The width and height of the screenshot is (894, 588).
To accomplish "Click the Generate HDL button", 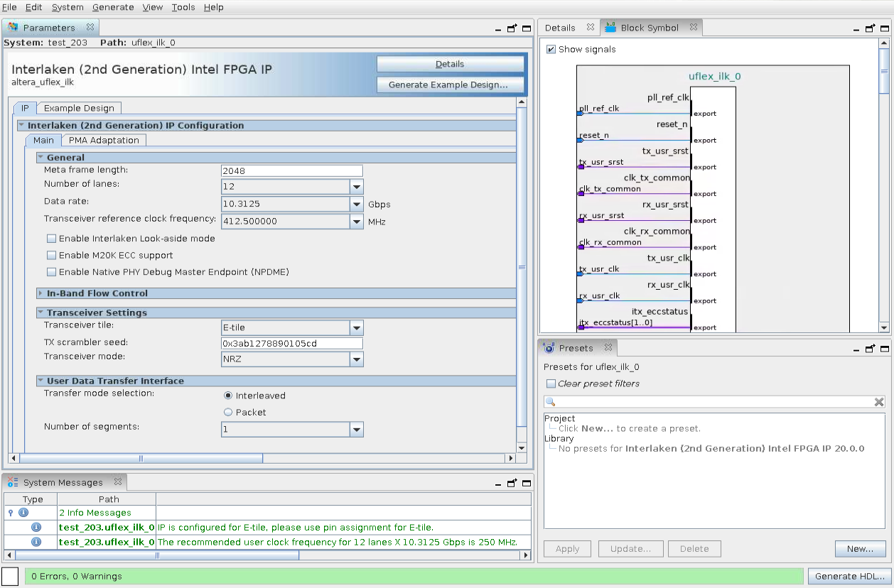I will (849, 576).
